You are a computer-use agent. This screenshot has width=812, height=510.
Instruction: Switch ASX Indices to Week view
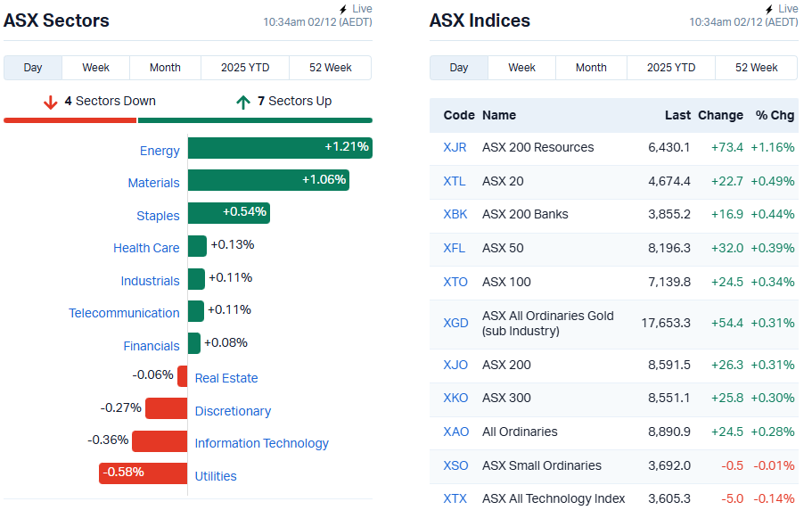[x=522, y=68]
